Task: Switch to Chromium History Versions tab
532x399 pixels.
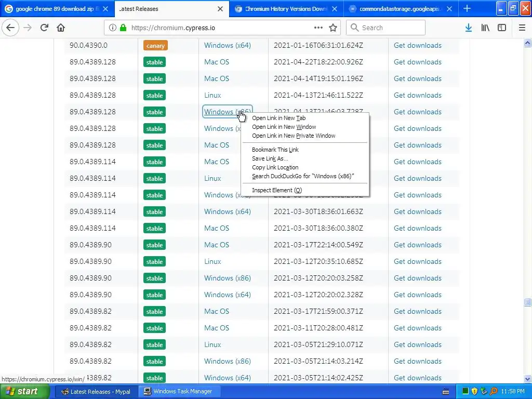Action: tap(286, 9)
